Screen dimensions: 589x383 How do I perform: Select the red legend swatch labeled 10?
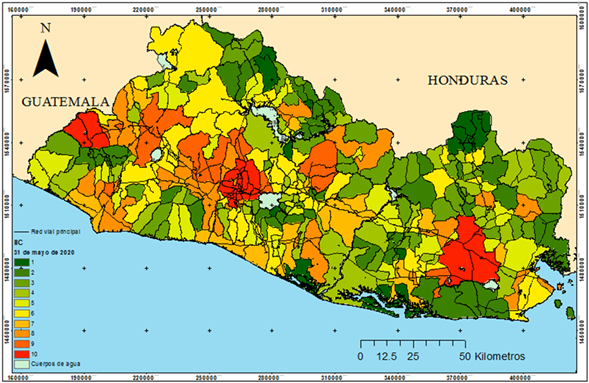point(22,354)
